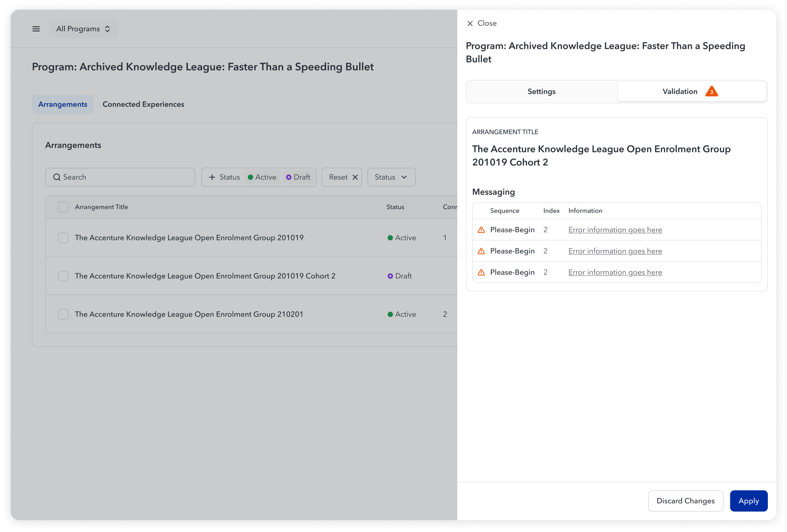Check the Enrolment Group 210201 row checkbox
Screen dimensions: 787x532
pyautogui.click(x=63, y=314)
